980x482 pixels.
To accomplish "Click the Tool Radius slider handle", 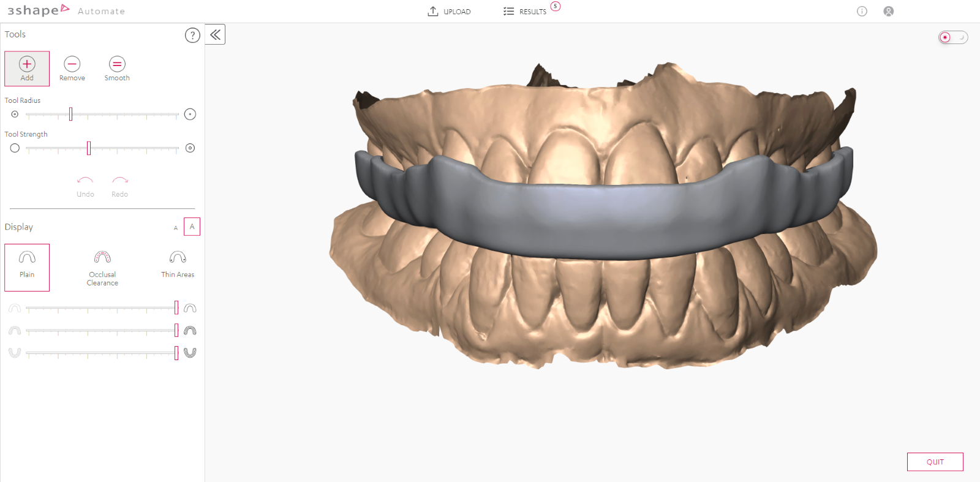I will pos(71,114).
